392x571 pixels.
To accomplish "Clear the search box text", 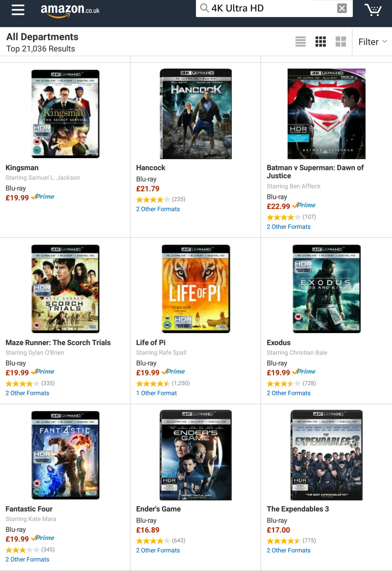I will 342,8.
